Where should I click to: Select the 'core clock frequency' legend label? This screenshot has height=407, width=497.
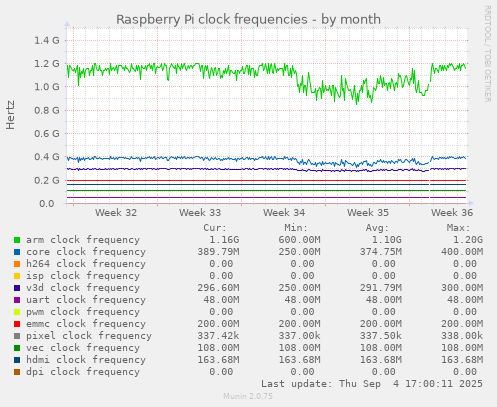tap(86, 252)
